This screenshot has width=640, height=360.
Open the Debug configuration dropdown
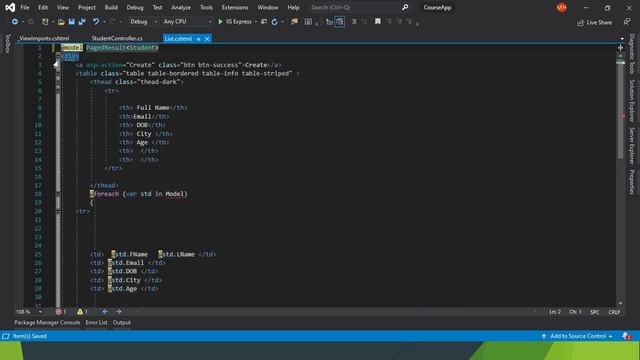(144, 22)
